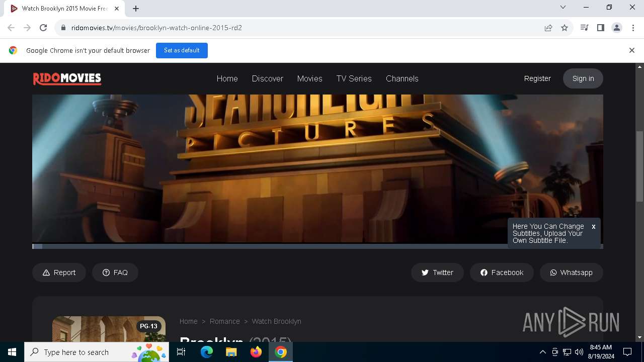Click Chrome icon in taskbar
Viewport: 644px width, 362px height.
pos(281,352)
